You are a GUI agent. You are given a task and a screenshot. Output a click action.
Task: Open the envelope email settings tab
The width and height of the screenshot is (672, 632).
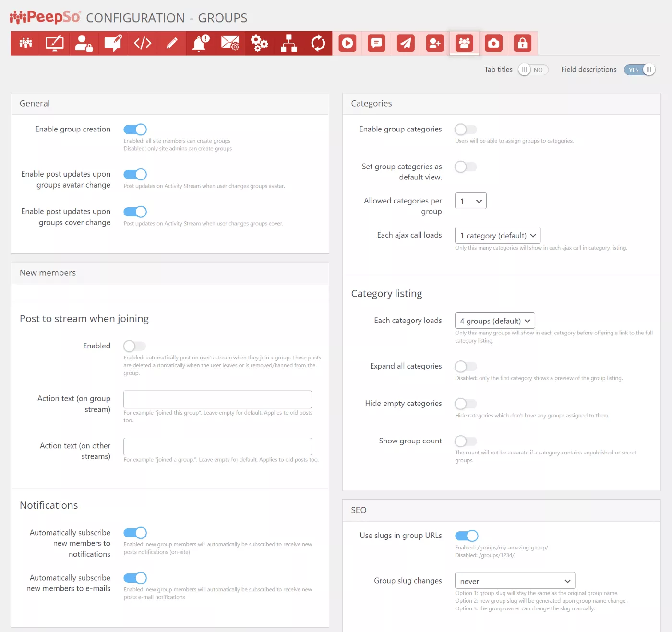coord(230,43)
